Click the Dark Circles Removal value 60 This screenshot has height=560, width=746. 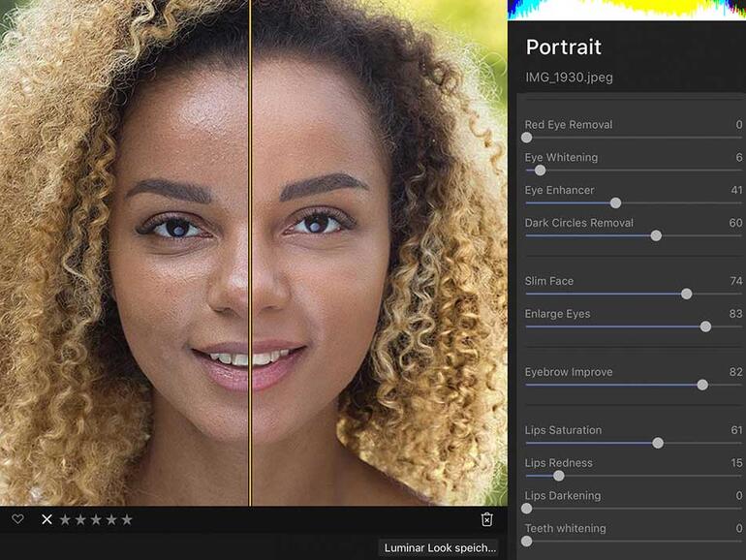point(735,223)
